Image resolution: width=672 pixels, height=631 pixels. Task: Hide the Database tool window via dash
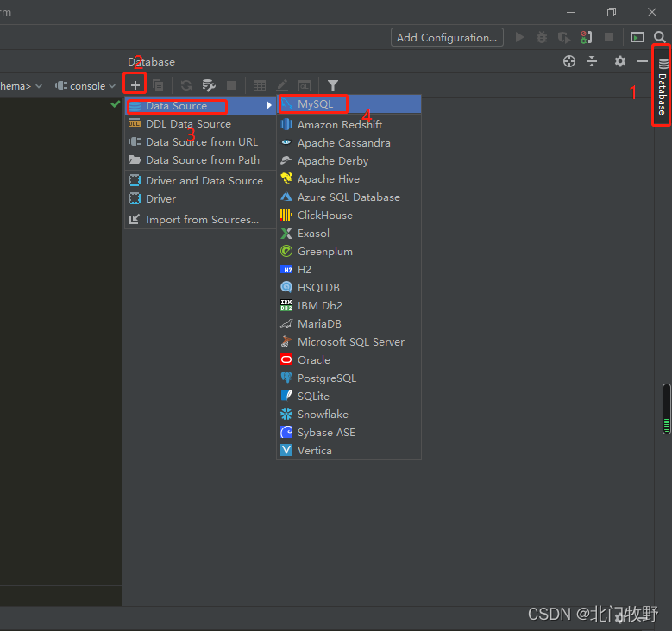point(643,61)
